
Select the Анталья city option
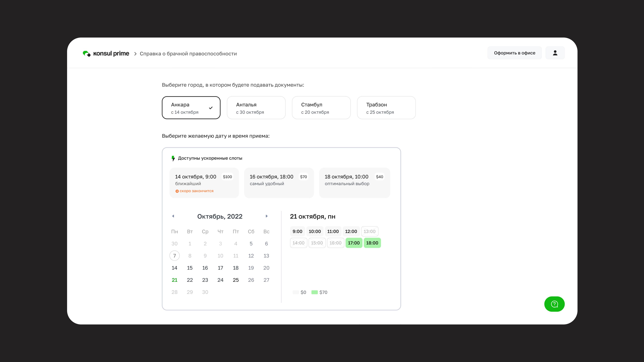(256, 108)
